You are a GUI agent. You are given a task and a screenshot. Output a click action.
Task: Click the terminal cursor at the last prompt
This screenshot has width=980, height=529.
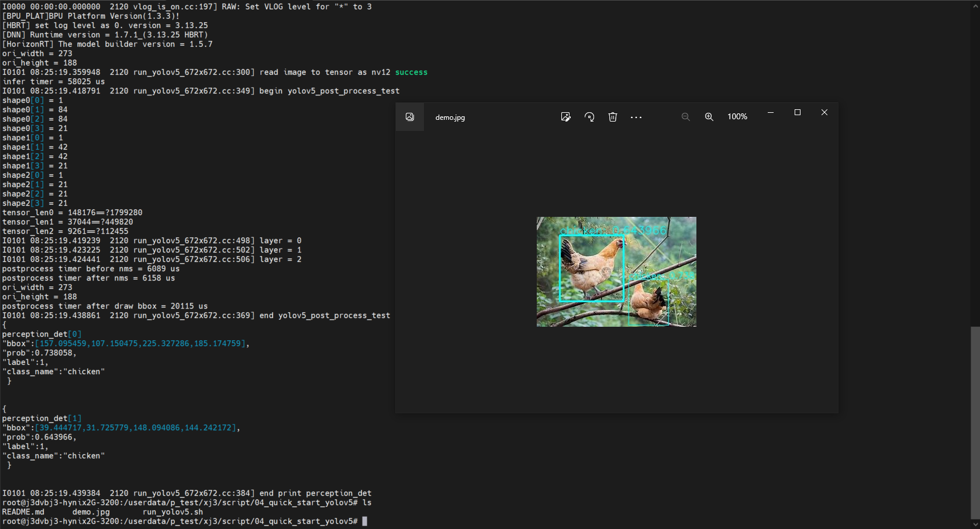point(365,521)
